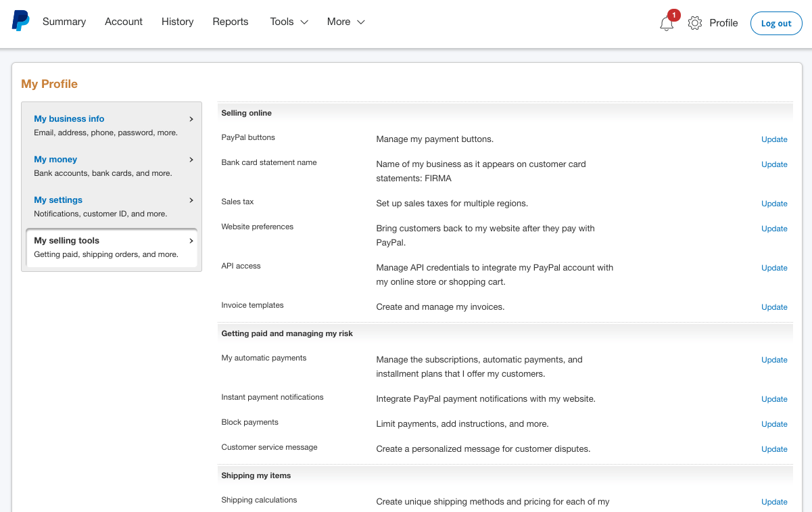Update Website preferences
Image resolution: width=812 pixels, height=512 pixels.
774,229
